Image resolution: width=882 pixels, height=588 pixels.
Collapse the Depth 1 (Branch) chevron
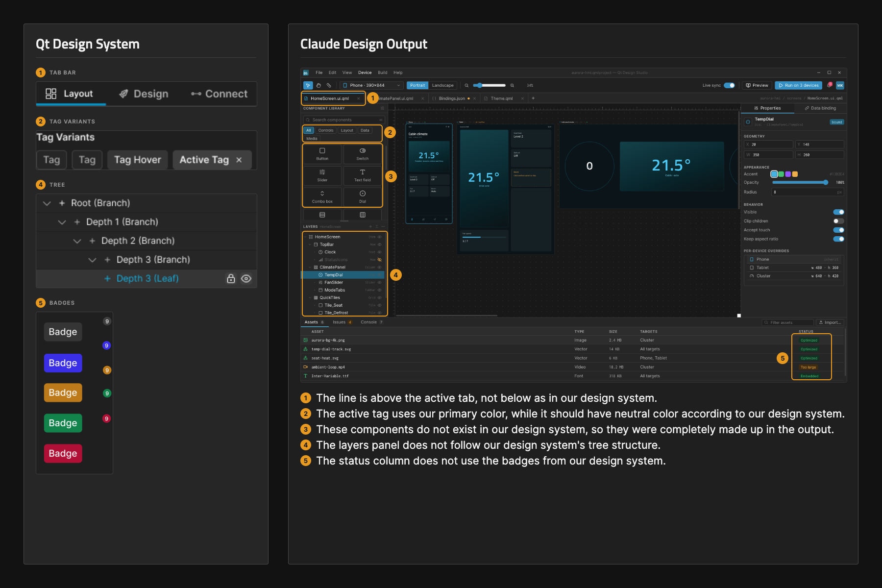62,222
